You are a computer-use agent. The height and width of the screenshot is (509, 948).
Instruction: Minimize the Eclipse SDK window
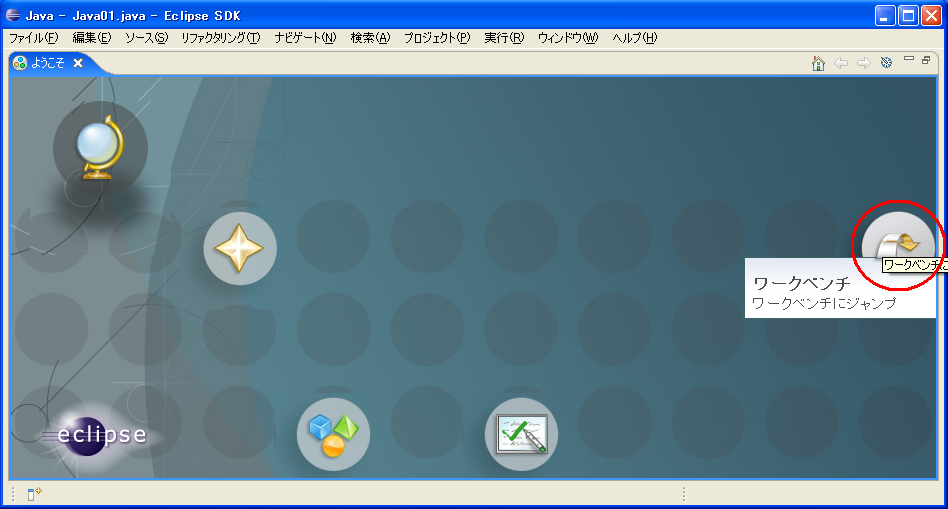coord(886,16)
